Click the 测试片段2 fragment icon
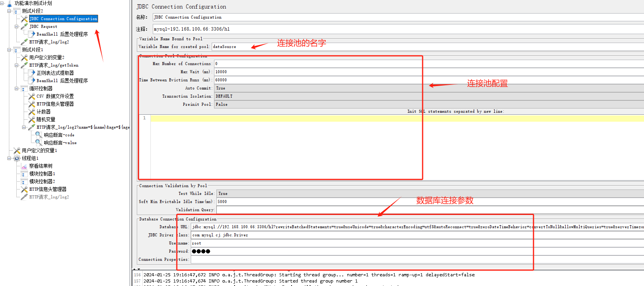 click(17, 11)
